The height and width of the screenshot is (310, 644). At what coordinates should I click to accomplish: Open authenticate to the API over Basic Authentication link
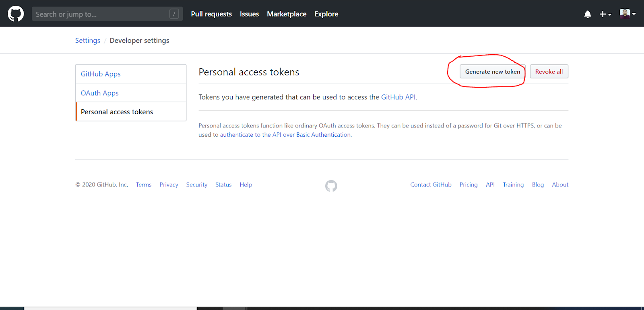click(285, 135)
